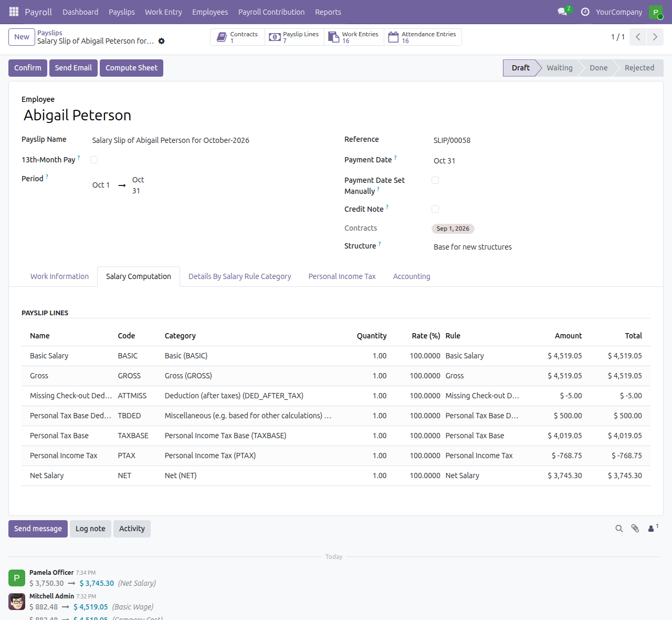Click the Compute Sheet button
This screenshot has width=672, height=620.
pos(131,68)
